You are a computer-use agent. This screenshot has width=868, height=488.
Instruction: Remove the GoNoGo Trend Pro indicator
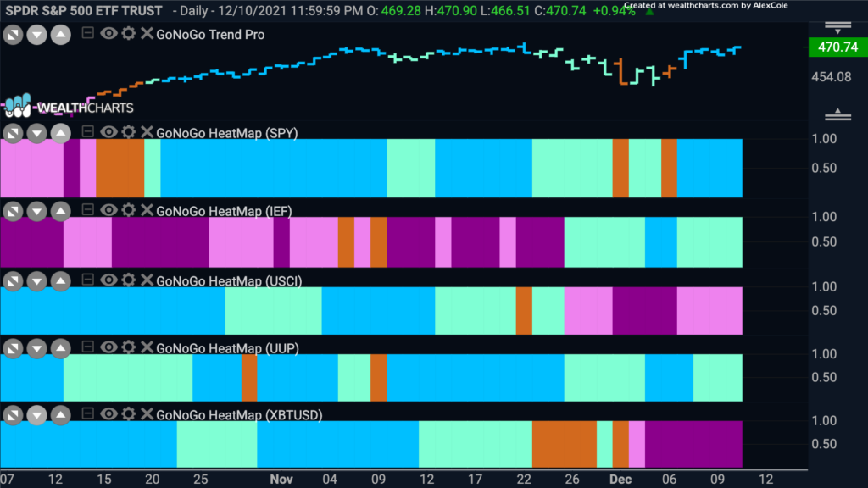click(147, 34)
